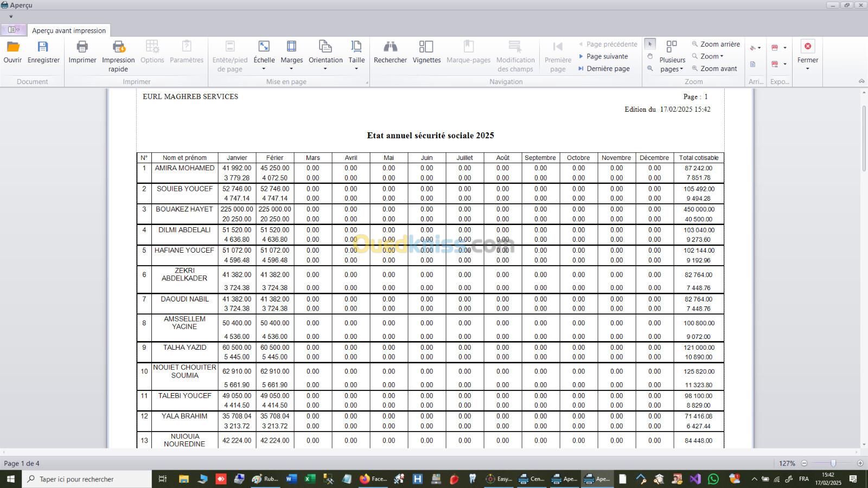Save the document with Enregistrer icon
Screen dimensions: 868x488
click(x=43, y=47)
